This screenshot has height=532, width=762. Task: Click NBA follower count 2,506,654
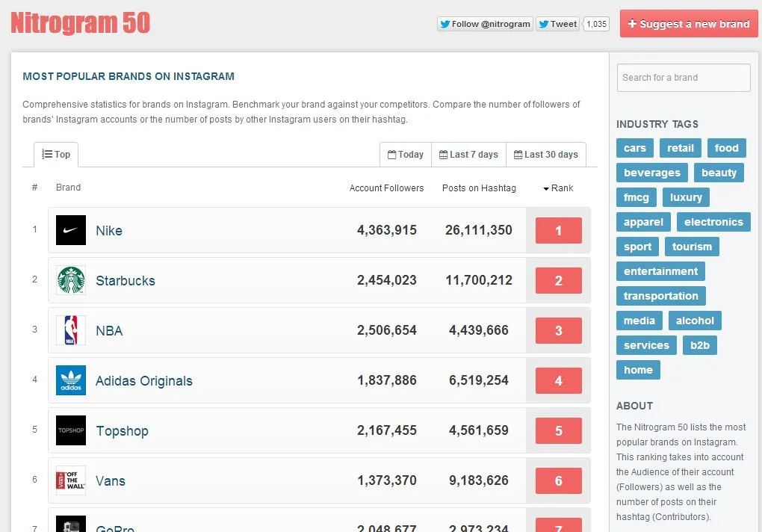click(x=387, y=330)
